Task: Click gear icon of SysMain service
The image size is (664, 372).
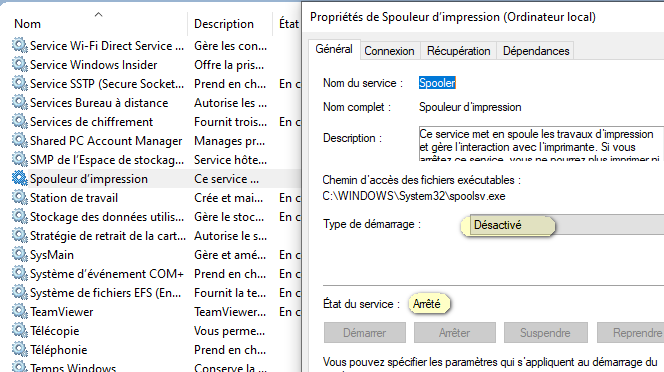Action: click(19, 255)
